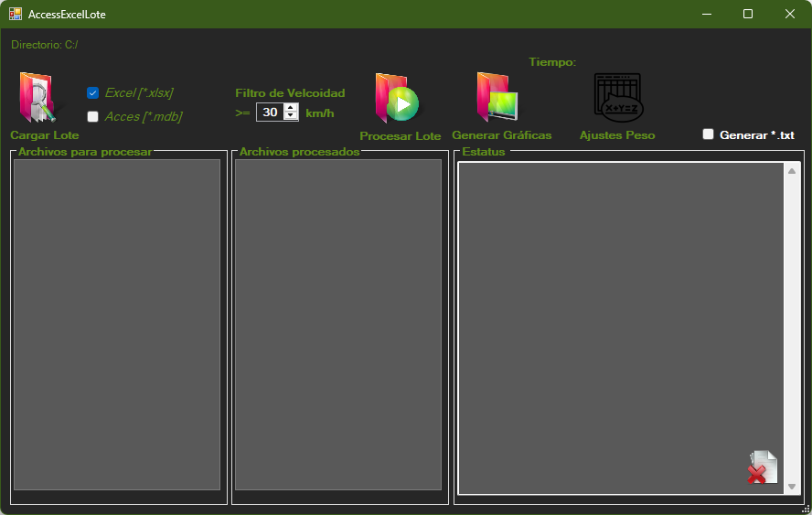
Task: Increase speed filter with the up arrow
Action: pyautogui.click(x=291, y=107)
